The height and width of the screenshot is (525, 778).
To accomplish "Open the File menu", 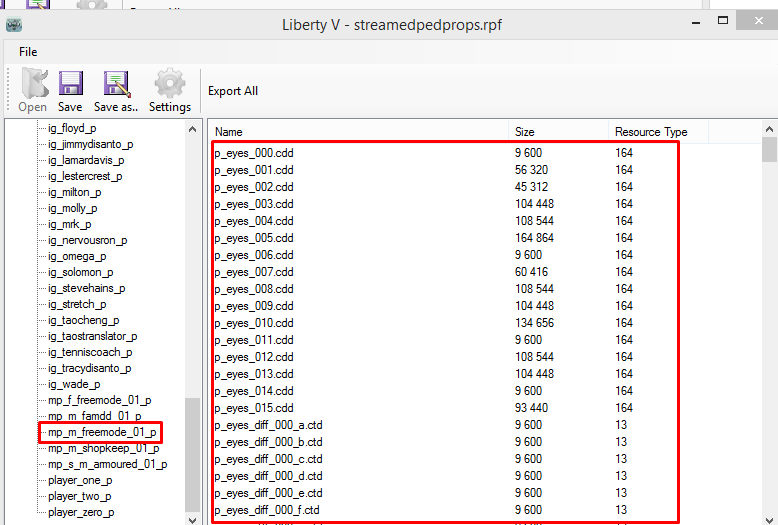I will click(x=28, y=51).
